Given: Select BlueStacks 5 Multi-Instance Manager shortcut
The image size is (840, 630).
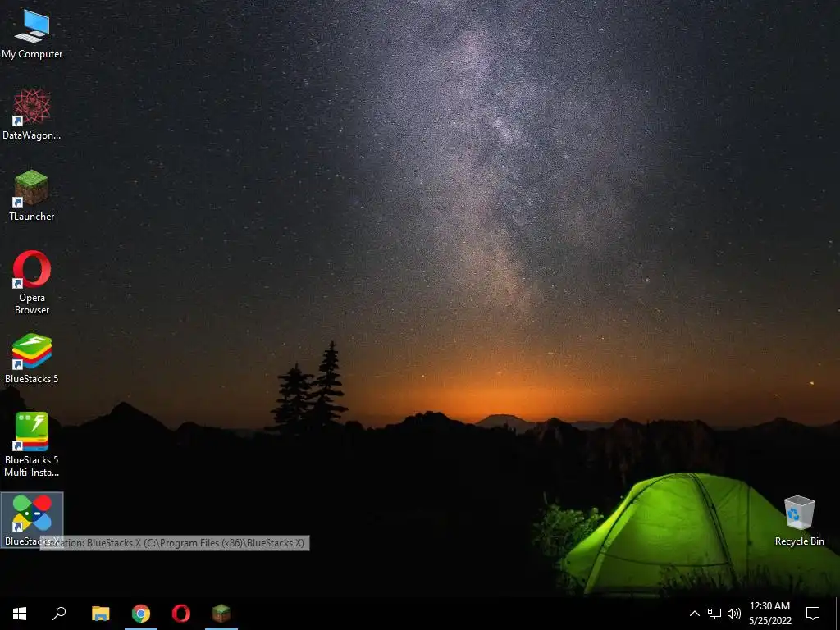Looking at the screenshot, I should [32, 445].
